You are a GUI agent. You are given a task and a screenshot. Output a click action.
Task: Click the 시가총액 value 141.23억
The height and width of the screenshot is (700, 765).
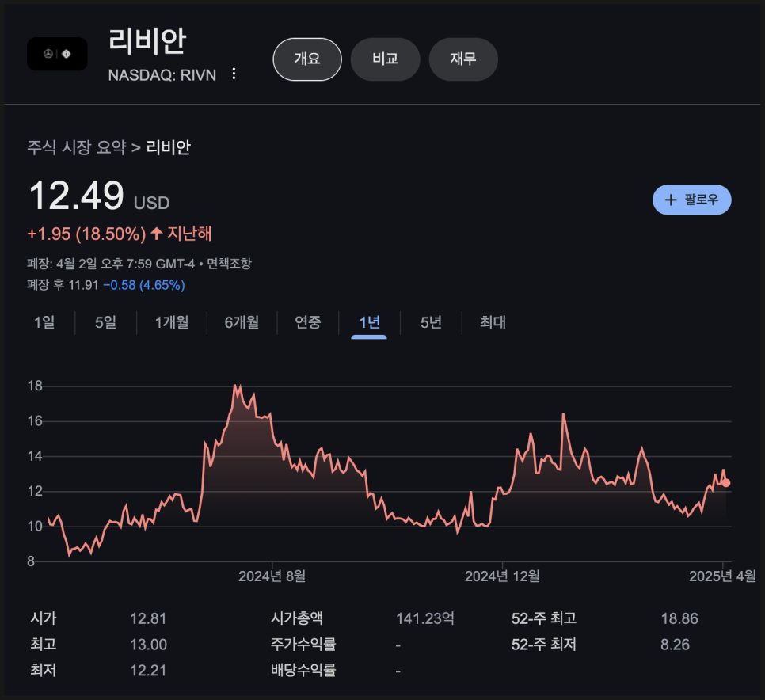coord(425,618)
